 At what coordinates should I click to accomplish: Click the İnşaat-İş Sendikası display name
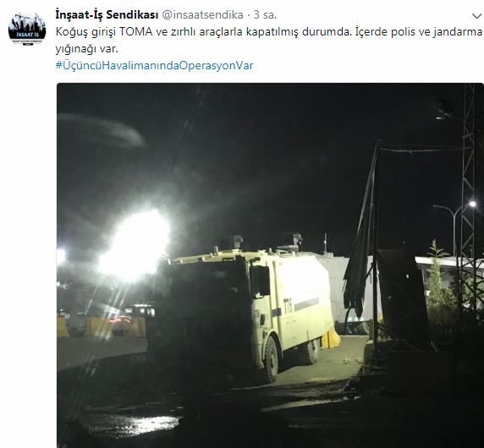(107, 15)
